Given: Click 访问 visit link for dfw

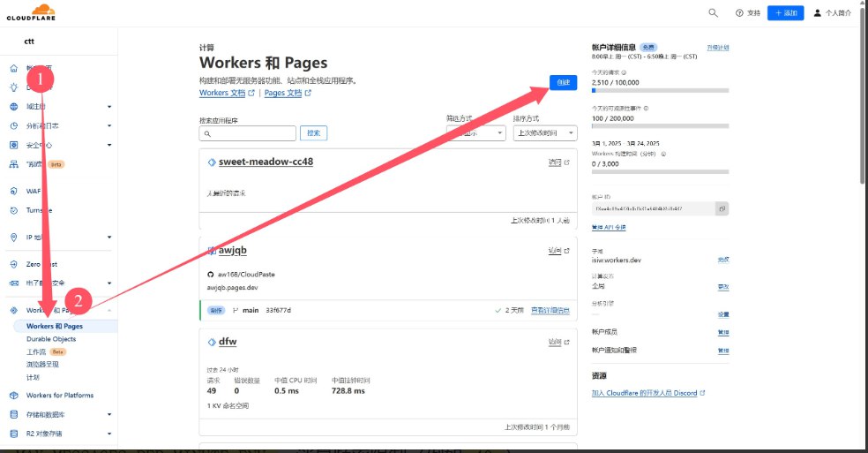Looking at the screenshot, I should click(558, 342).
